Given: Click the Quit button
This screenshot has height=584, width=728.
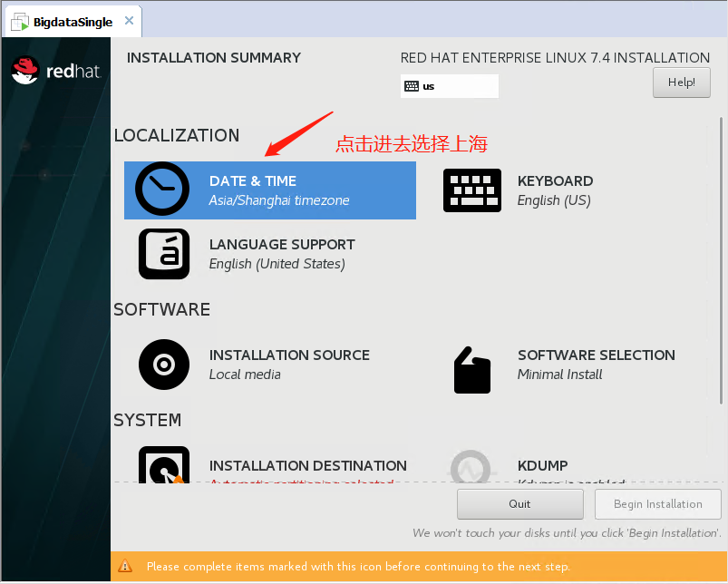Looking at the screenshot, I should (519, 504).
